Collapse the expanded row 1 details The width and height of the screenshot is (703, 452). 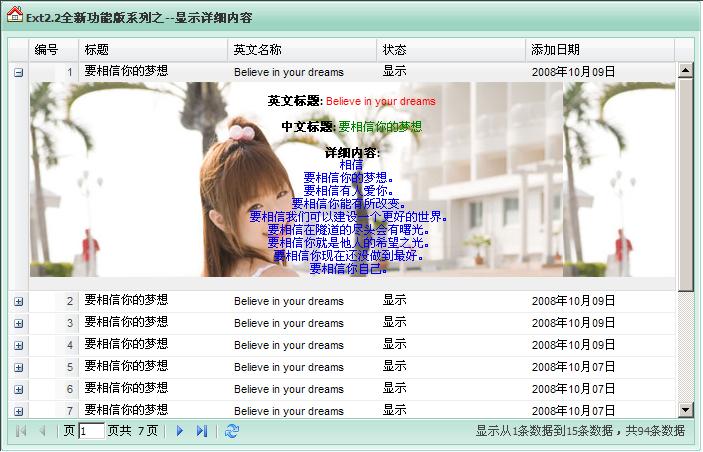tap(18, 72)
